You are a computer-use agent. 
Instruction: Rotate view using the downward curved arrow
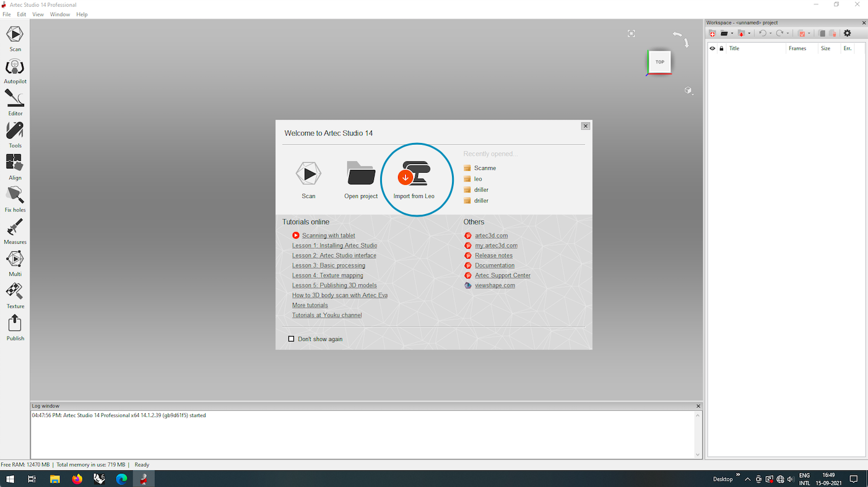[686, 43]
